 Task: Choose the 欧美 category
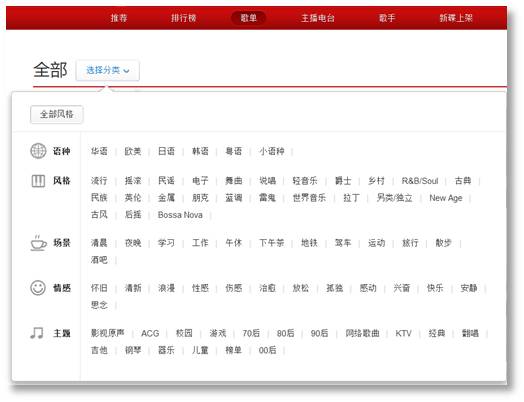tap(133, 151)
